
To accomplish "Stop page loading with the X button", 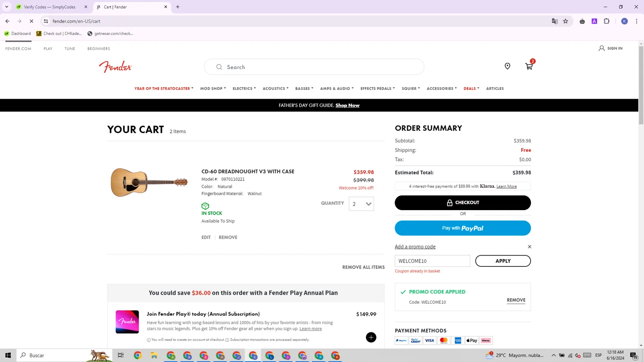I will tap(31, 21).
